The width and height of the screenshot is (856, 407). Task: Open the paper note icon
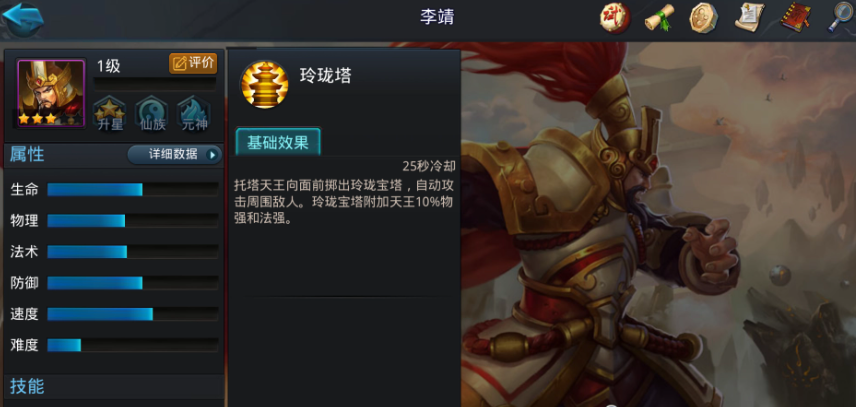coord(748,18)
